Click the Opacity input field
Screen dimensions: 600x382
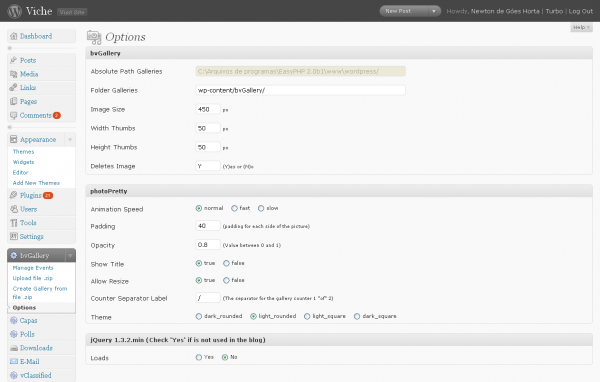click(x=208, y=245)
